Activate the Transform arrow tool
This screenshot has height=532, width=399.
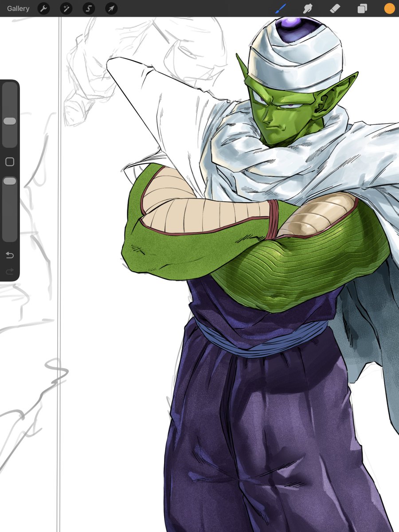click(x=111, y=8)
